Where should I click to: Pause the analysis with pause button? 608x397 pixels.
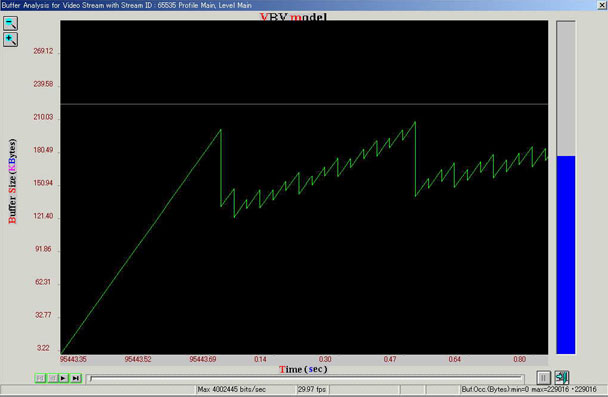point(543,378)
